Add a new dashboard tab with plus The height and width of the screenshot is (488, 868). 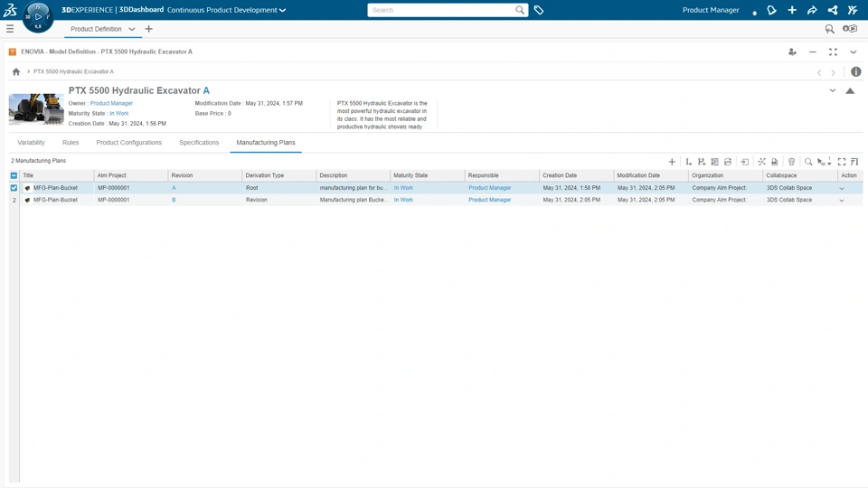[x=148, y=29]
